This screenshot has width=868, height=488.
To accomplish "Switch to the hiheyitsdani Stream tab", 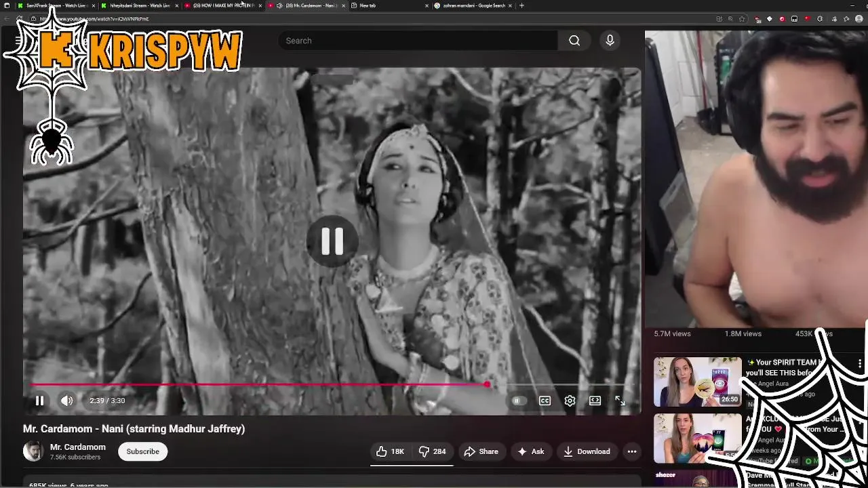I will coord(139,5).
